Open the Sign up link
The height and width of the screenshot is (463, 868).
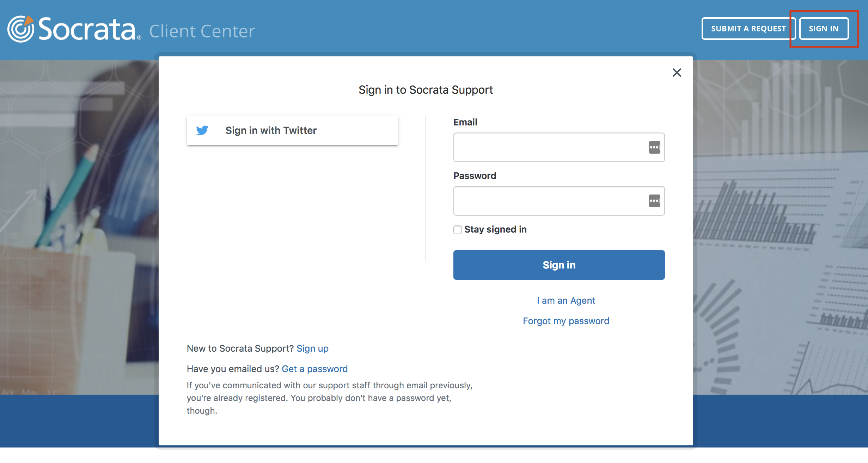pyautogui.click(x=312, y=348)
